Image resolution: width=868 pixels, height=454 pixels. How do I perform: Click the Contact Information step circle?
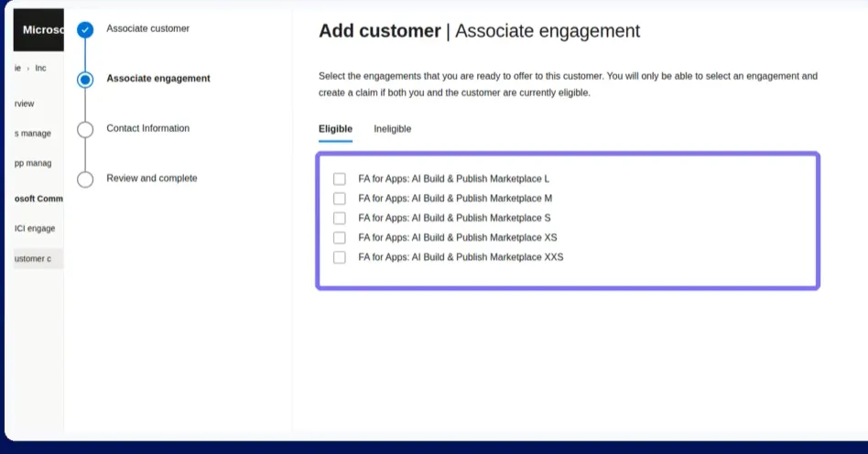point(85,129)
